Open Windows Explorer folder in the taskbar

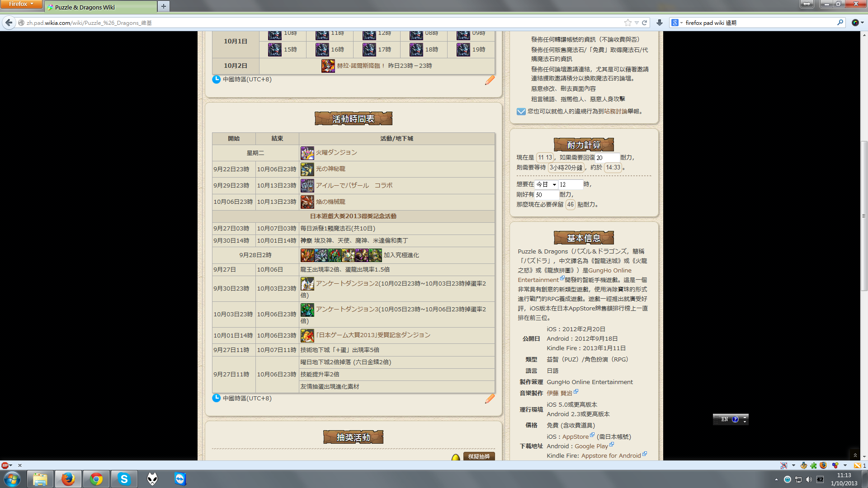click(x=40, y=479)
